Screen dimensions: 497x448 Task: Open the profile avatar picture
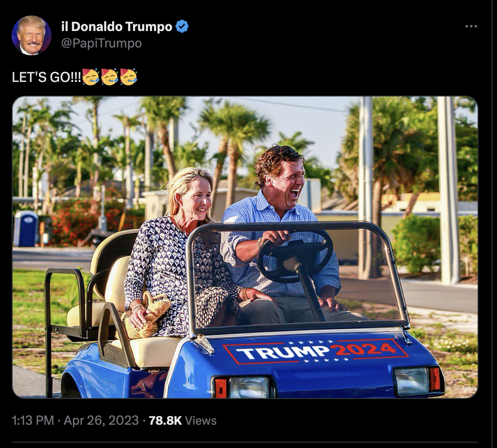pyautogui.click(x=32, y=35)
